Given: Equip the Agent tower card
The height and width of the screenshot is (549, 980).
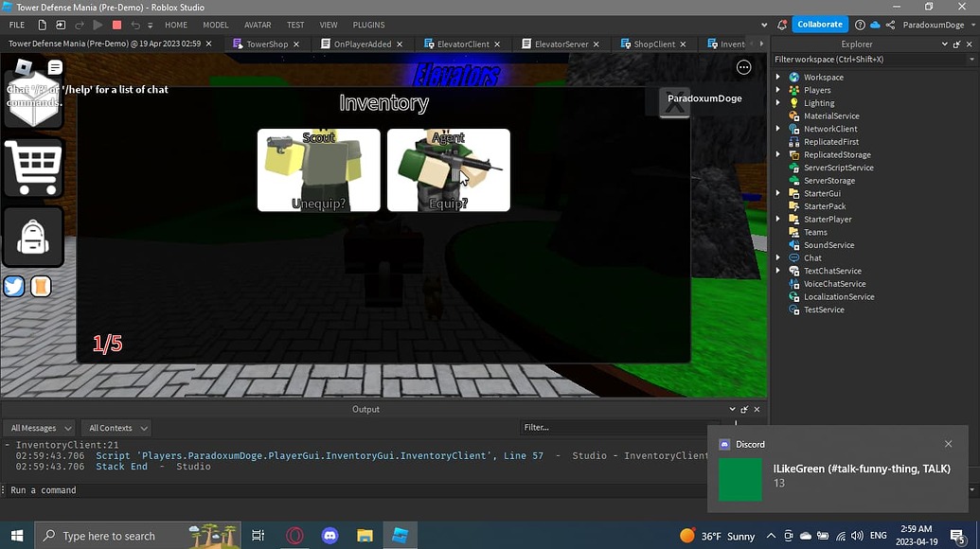Looking at the screenshot, I should 449,169.
